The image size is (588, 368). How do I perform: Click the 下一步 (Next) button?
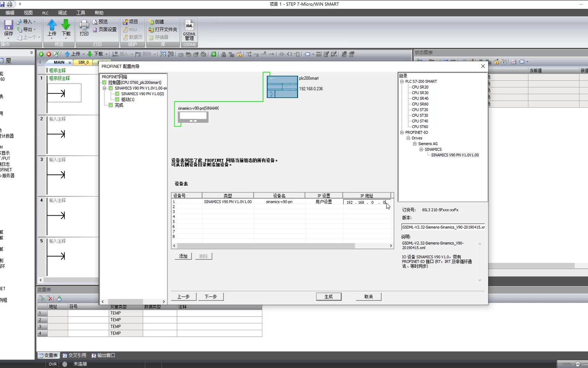[x=211, y=297]
